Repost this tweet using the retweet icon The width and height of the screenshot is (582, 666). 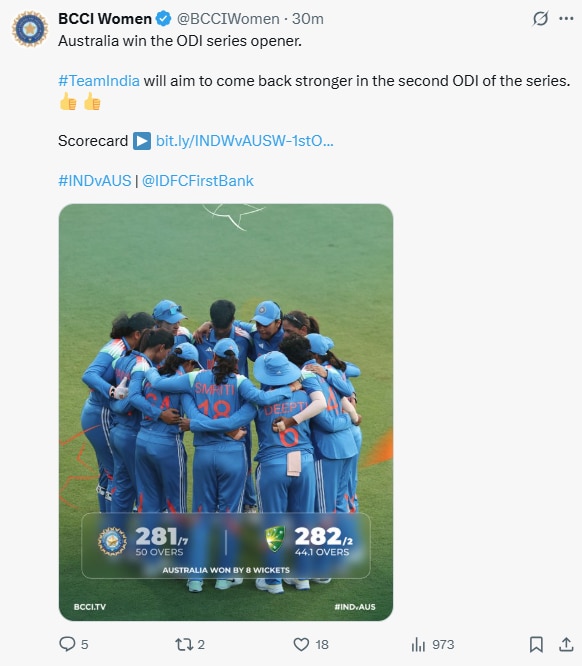click(x=184, y=644)
